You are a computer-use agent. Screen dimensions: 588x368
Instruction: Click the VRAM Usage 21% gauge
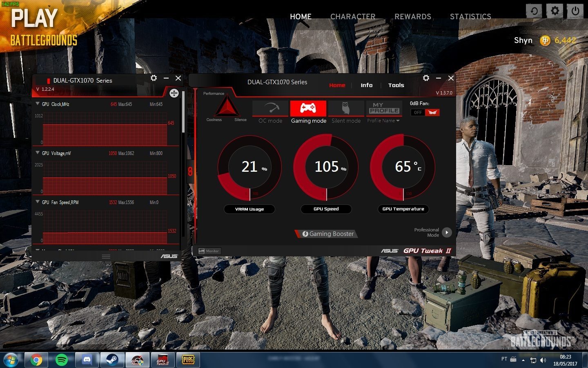[249, 167]
